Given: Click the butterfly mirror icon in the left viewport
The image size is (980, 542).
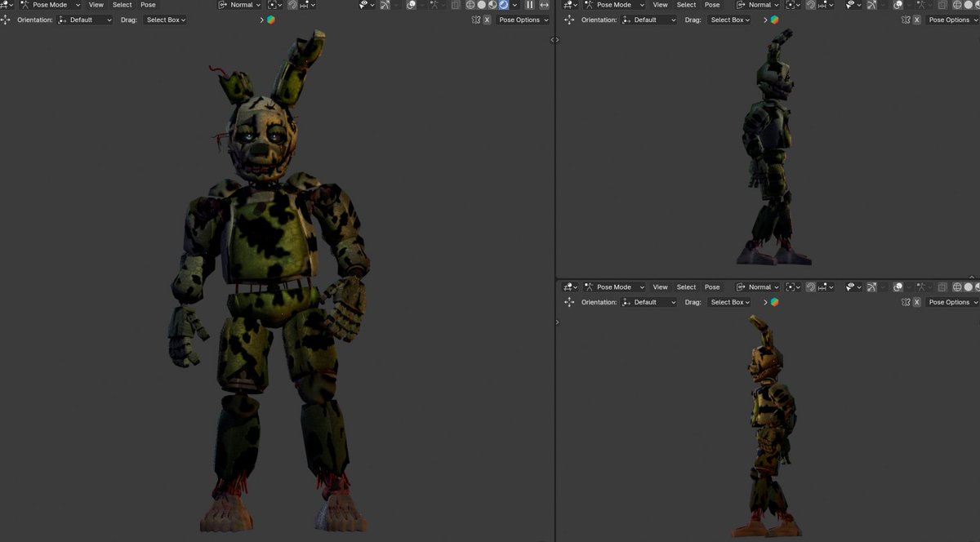Looking at the screenshot, I should (x=476, y=20).
